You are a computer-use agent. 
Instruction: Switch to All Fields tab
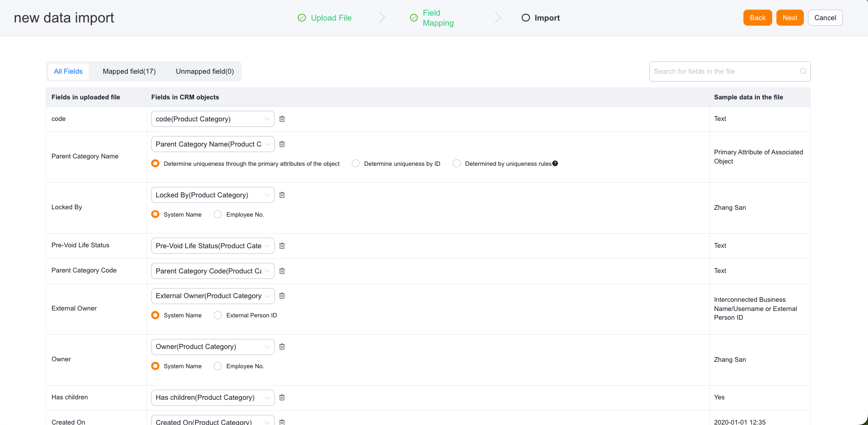click(x=68, y=71)
